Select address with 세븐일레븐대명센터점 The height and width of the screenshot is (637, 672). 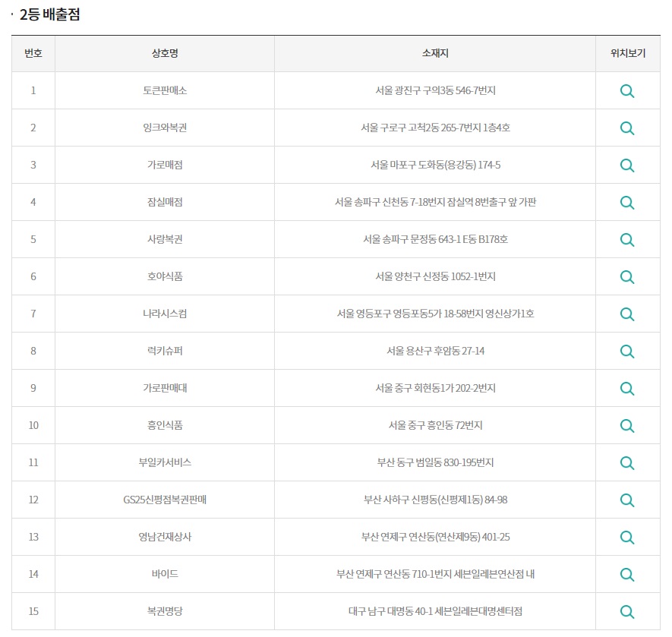[x=435, y=611]
